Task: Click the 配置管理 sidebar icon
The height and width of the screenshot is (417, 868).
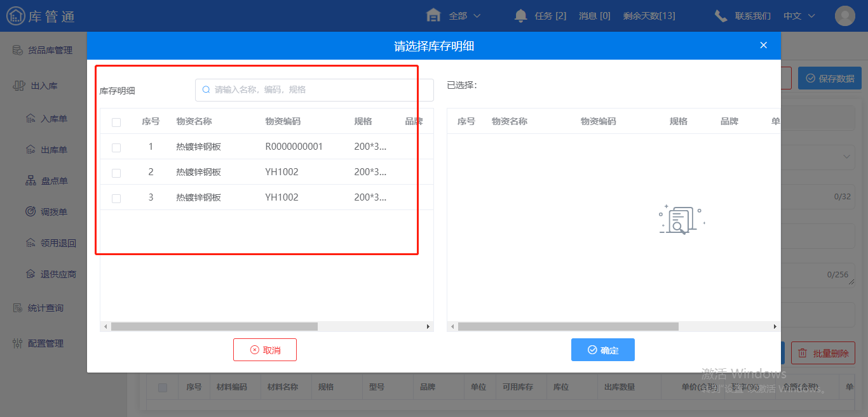Action: (x=18, y=343)
